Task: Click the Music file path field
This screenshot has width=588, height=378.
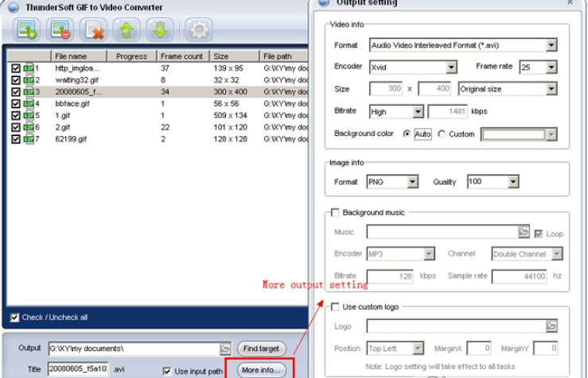Action: (442, 232)
